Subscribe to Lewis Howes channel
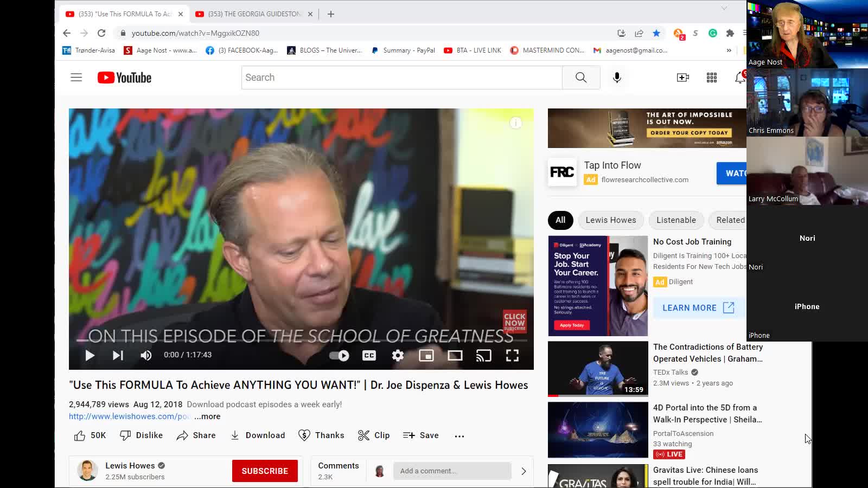 pyautogui.click(x=265, y=471)
